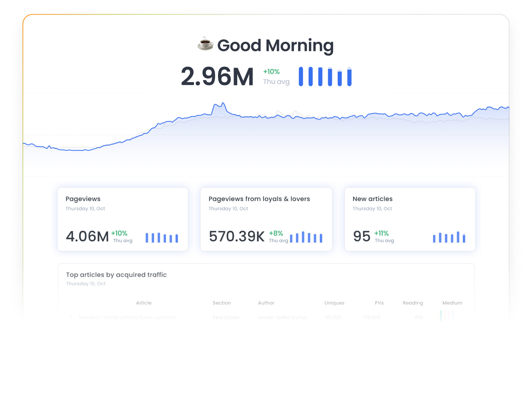Click author Lauren Salles Gump
The height and width of the screenshot is (417, 532).
tap(284, 317)
